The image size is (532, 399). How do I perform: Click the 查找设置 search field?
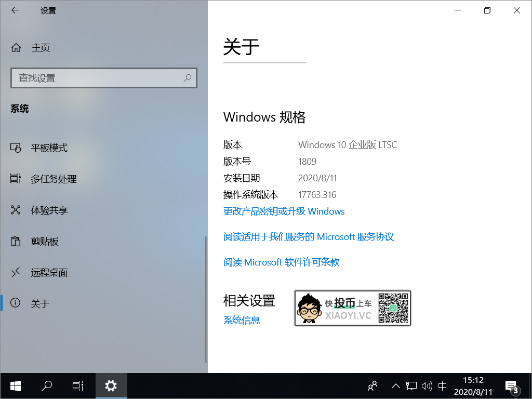click(x=104, y=78)
